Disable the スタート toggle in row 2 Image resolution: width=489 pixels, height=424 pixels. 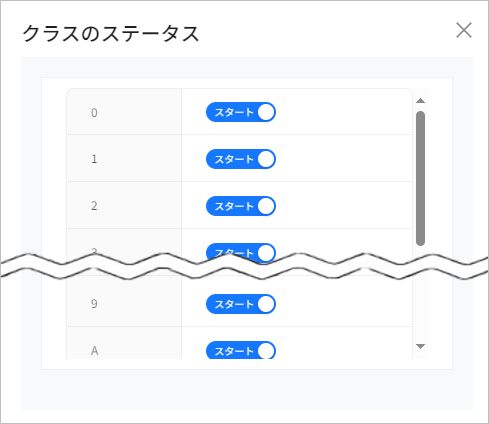[x=241, y=206]
